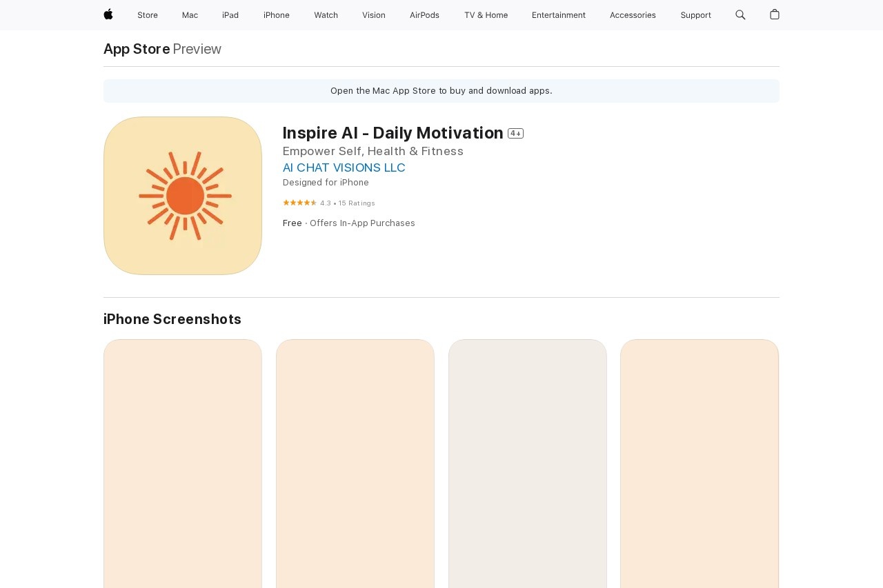Select the first iPhone screenshot

pos(183,463)
